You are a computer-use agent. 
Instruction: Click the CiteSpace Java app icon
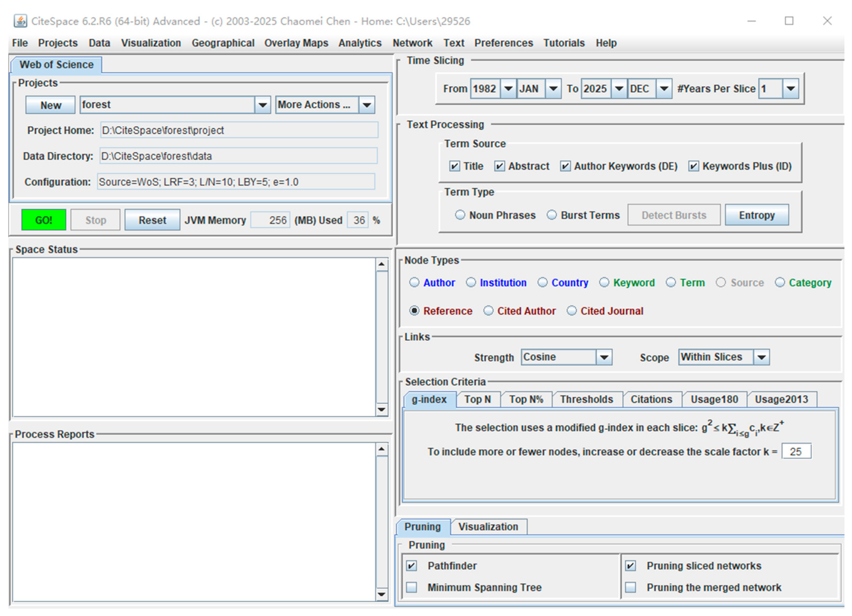[20, 21]
